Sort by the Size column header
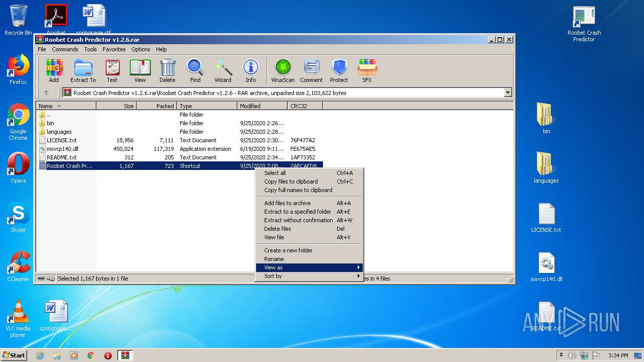644x362 pixels. [116, 106]
